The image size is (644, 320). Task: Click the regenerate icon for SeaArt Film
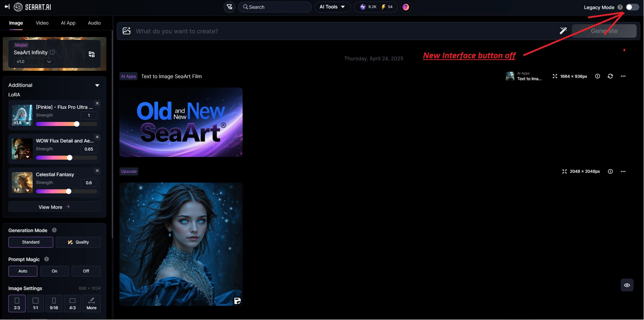tap(610, 76)
